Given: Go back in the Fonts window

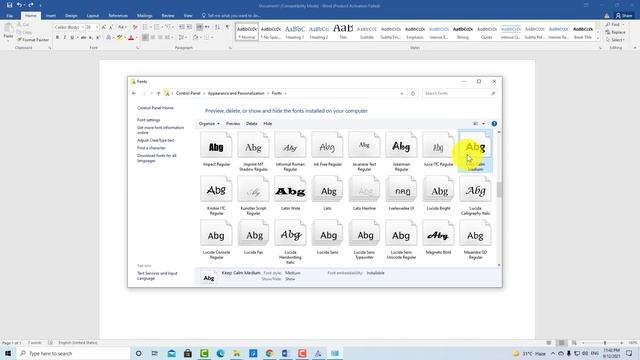Looking at the screenshot, I should click(134, 93).
